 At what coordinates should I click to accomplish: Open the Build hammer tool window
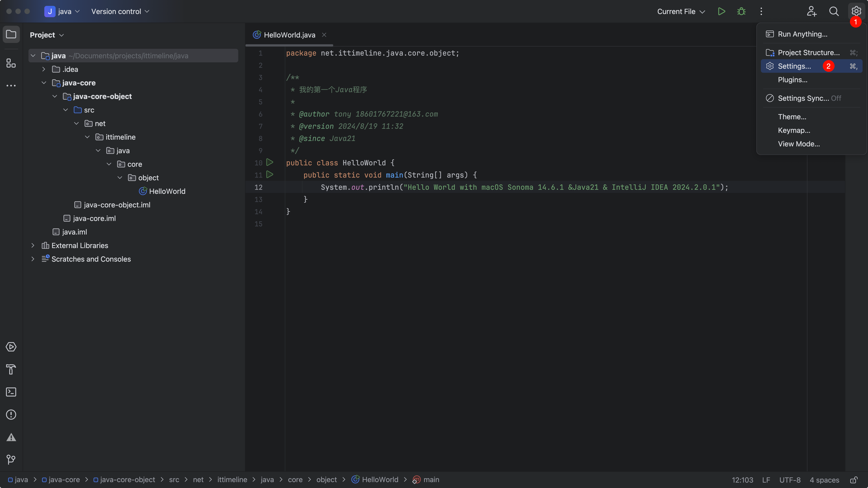pyautogui.click(x=11, y=369)
